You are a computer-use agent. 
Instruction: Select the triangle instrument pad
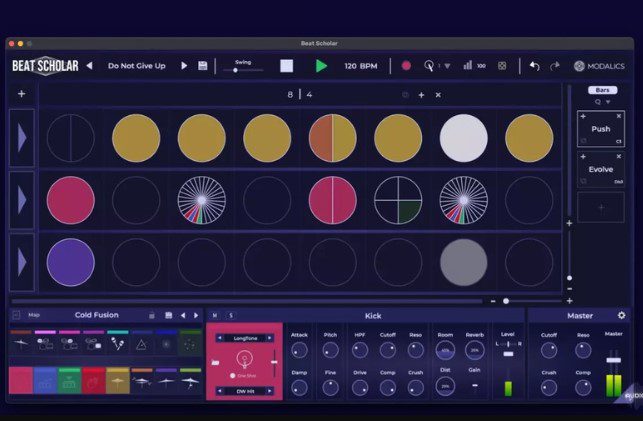(x=141, y=344)
